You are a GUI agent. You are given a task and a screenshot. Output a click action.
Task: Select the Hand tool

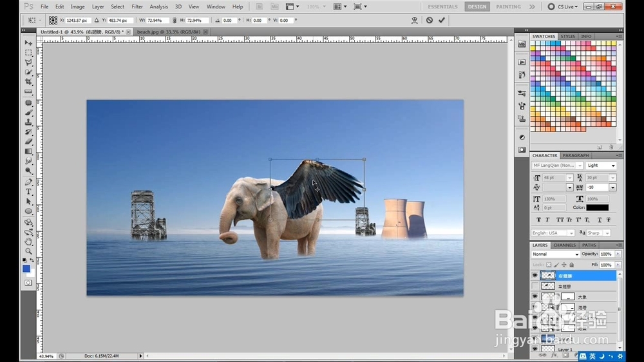(x=28, y=242)
